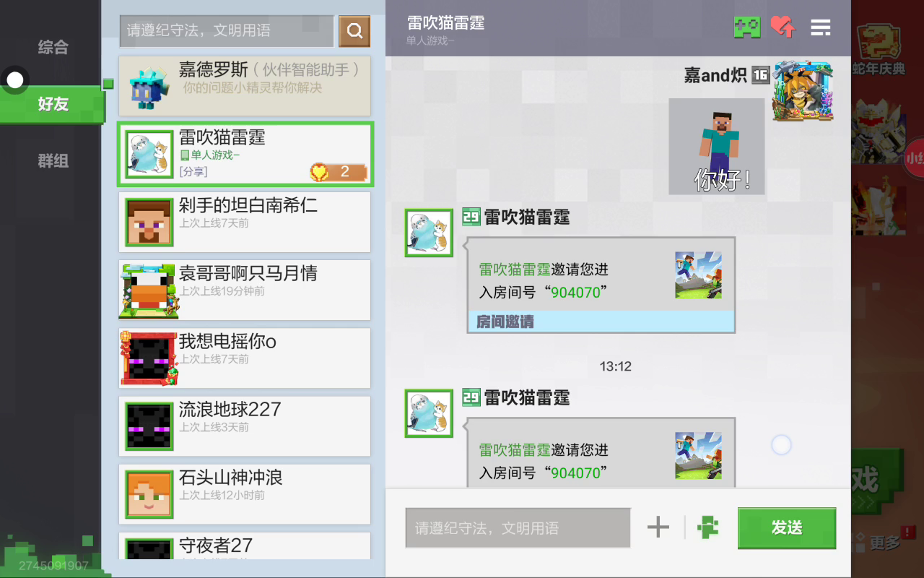
Task: Select the 好友 tab
Action: pyautogui.click(x=53, y=104)
